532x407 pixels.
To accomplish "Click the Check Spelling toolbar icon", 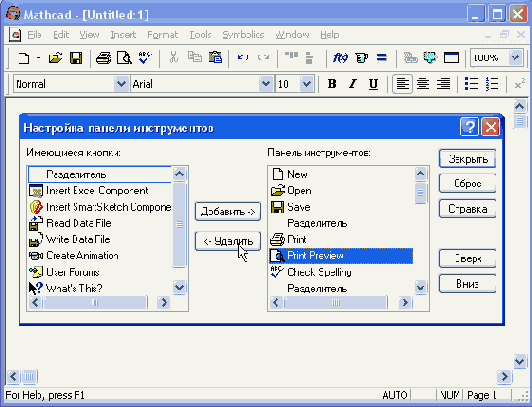I will tap(145, 58).
